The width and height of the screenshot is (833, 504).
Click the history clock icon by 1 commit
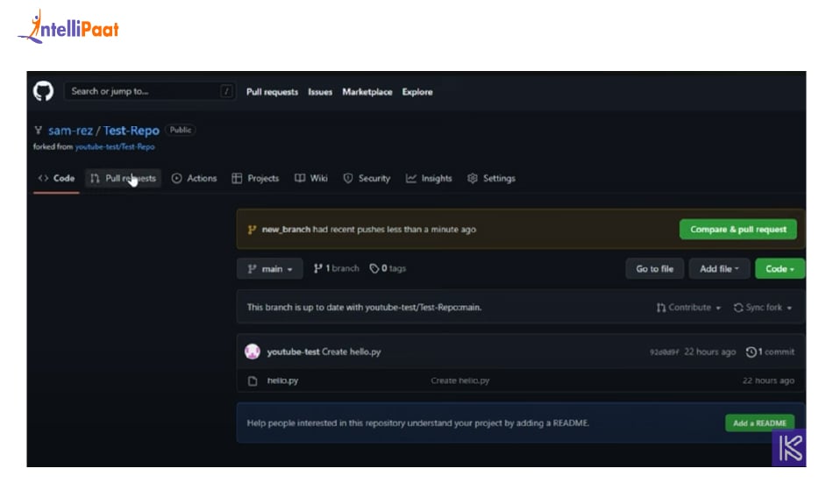coord(751,352)
